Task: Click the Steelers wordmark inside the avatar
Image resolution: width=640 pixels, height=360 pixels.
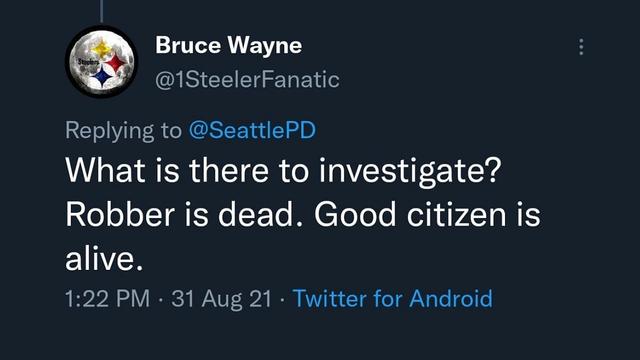Action: pyautogui.click(x=89, y=62)
